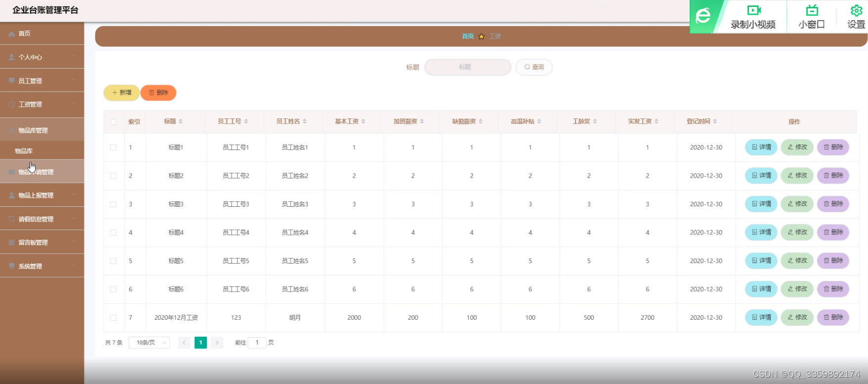Open the 设置 gear icon
The height and width of the screenshot is (384, 868).
pos(856,10)
